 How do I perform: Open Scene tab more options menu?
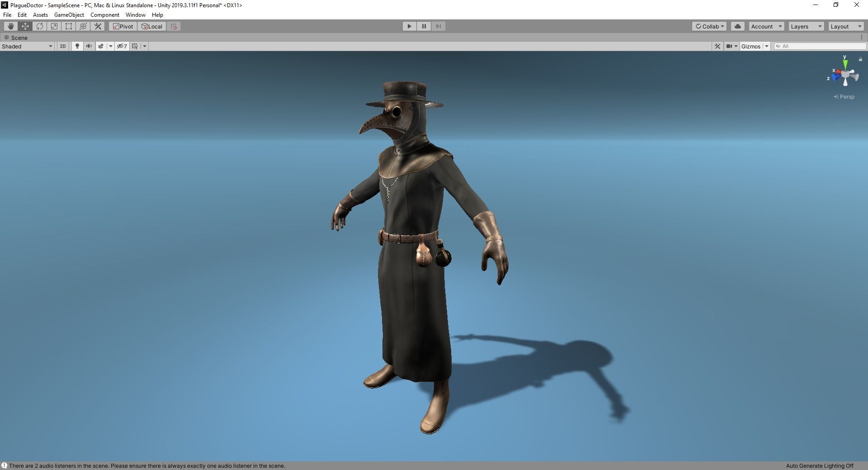(862, 38)
